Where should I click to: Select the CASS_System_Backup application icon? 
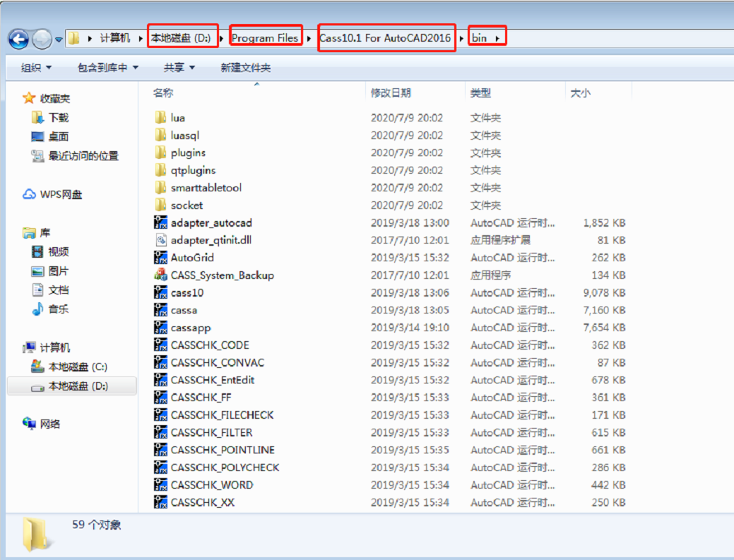[160, 275]
